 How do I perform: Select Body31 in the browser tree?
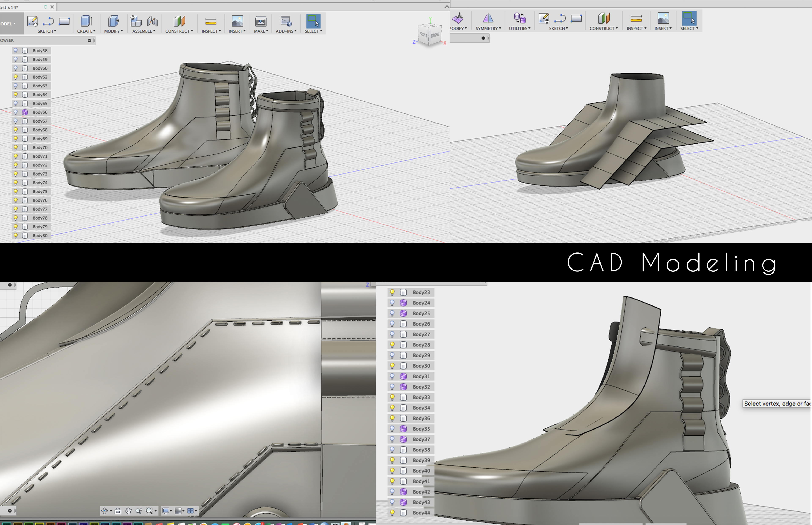(x=422, y=376)
